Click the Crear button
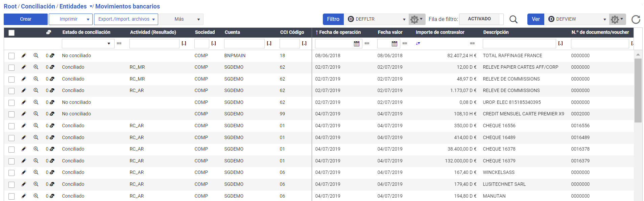 coord(26,19)
